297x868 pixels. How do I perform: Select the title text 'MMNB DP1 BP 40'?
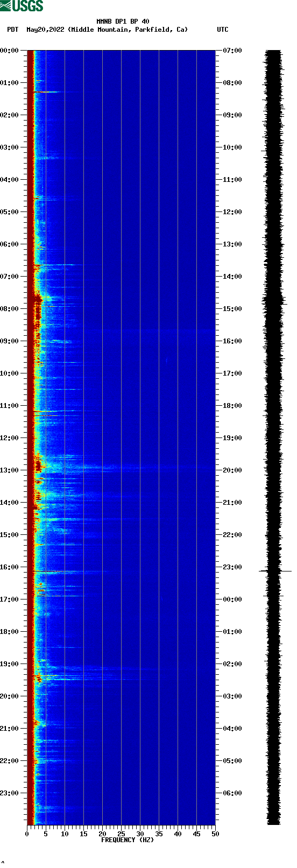(x=123, y=22)
